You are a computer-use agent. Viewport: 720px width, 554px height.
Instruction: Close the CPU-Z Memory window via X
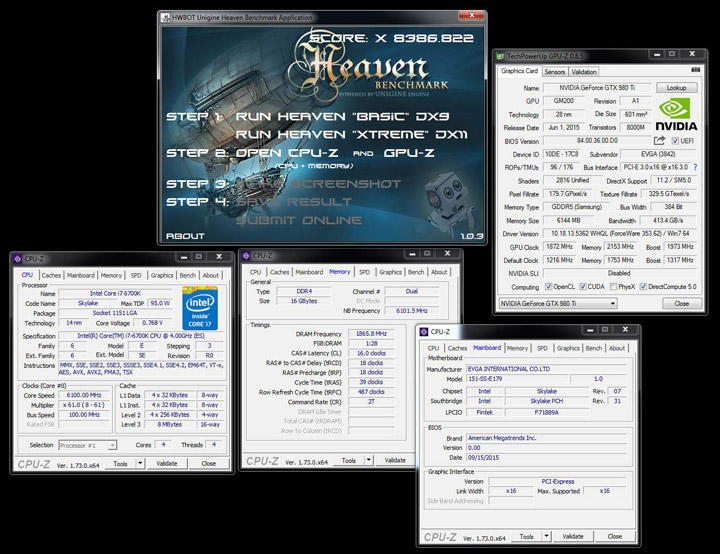[447, 253]
